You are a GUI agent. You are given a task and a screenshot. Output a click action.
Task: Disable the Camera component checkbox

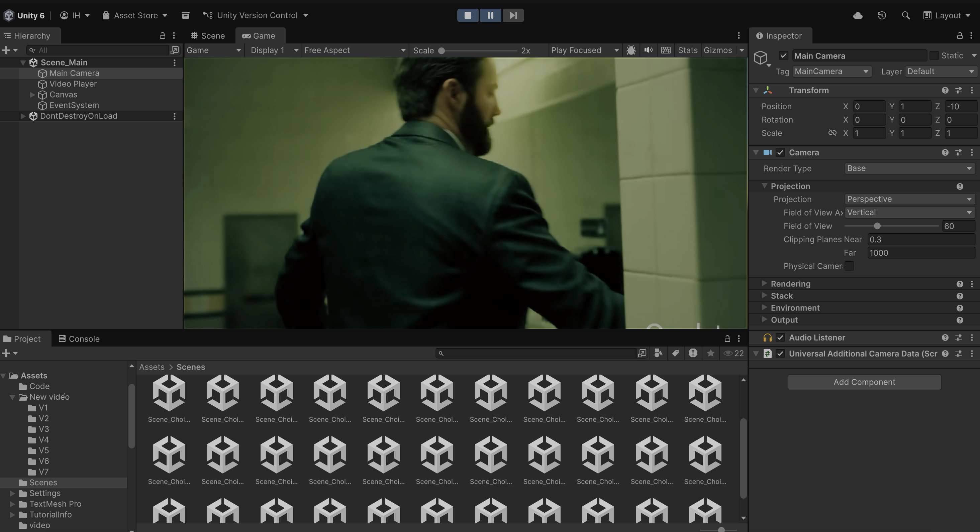click(780, 152)
